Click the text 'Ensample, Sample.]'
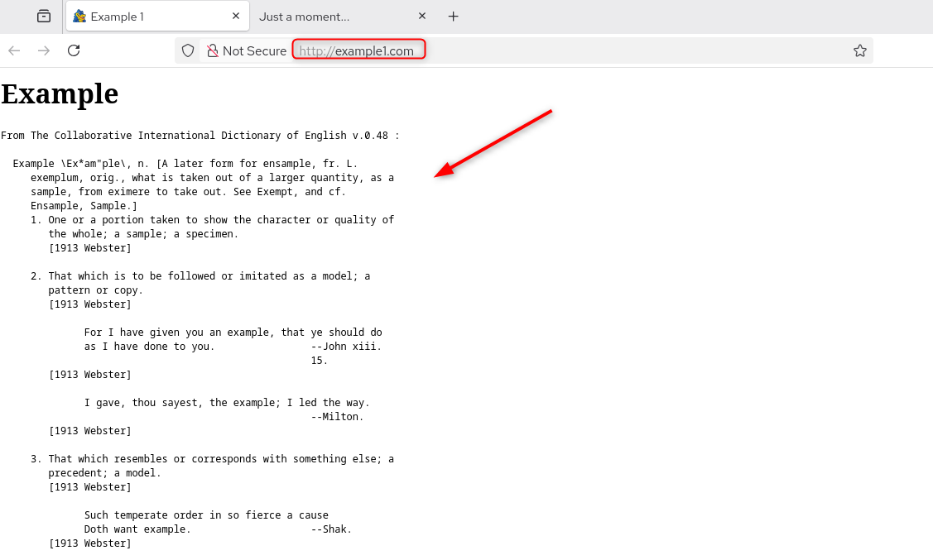 [x=84, y=206]
